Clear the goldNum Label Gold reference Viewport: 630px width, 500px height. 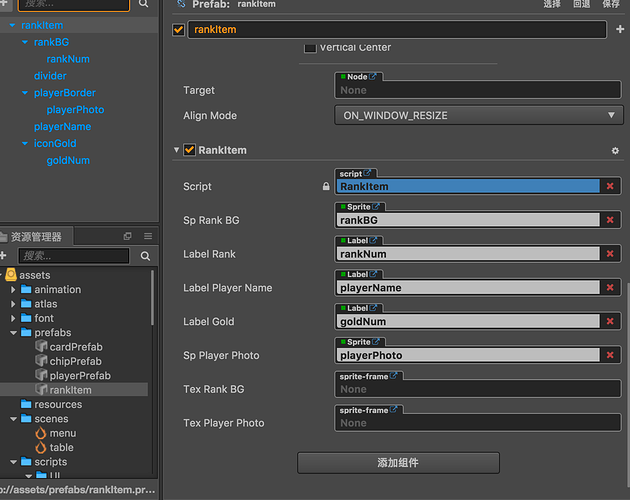tap(610, 321)
